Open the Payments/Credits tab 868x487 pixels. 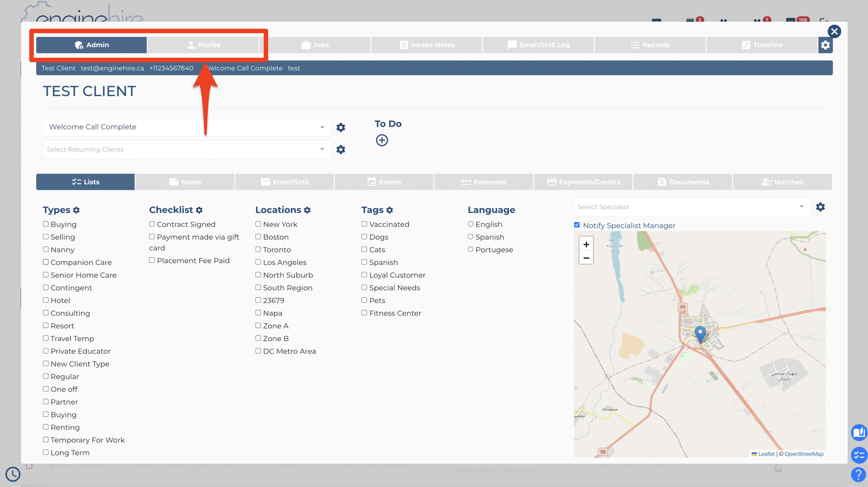583,182
